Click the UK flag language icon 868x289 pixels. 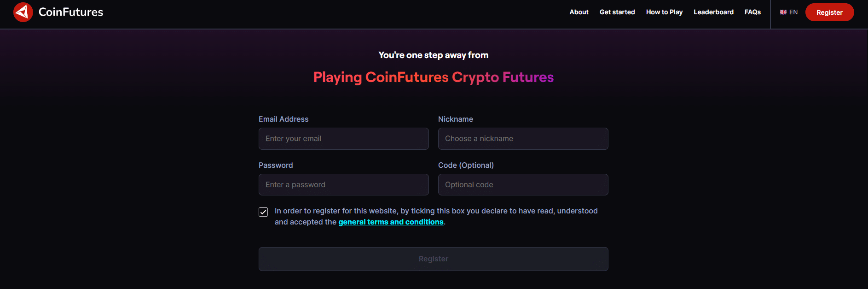click(x=783, y=12)
